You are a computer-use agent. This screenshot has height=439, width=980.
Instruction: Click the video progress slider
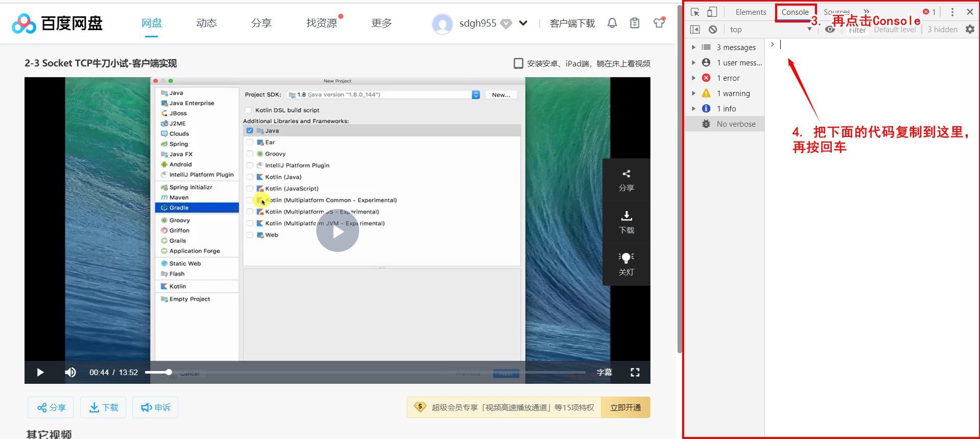[365, 372]
